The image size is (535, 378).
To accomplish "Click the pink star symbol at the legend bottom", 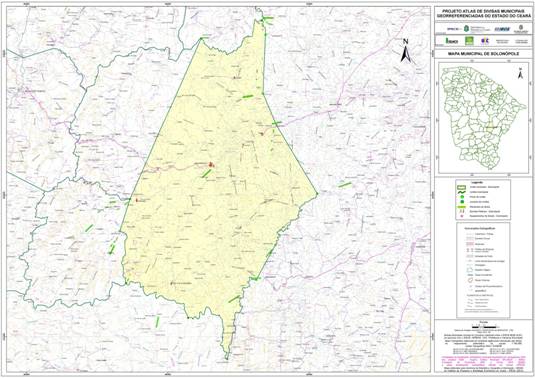I will pyautogui.click(x=462, y=216).
